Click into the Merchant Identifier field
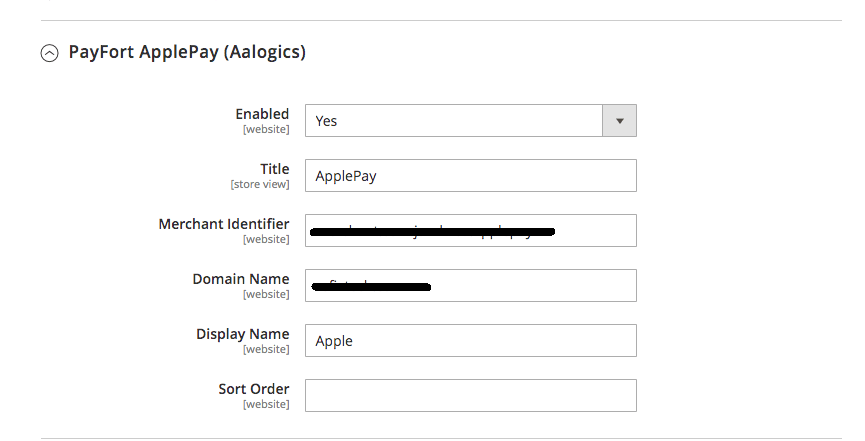Image resolution: width=865 pixels, height=441 pixels. 471,230
